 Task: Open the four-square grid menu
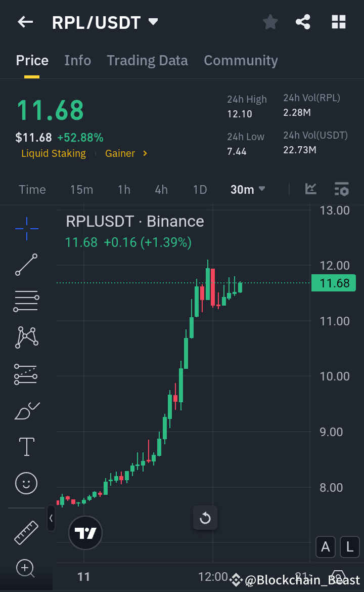point(338,22)
